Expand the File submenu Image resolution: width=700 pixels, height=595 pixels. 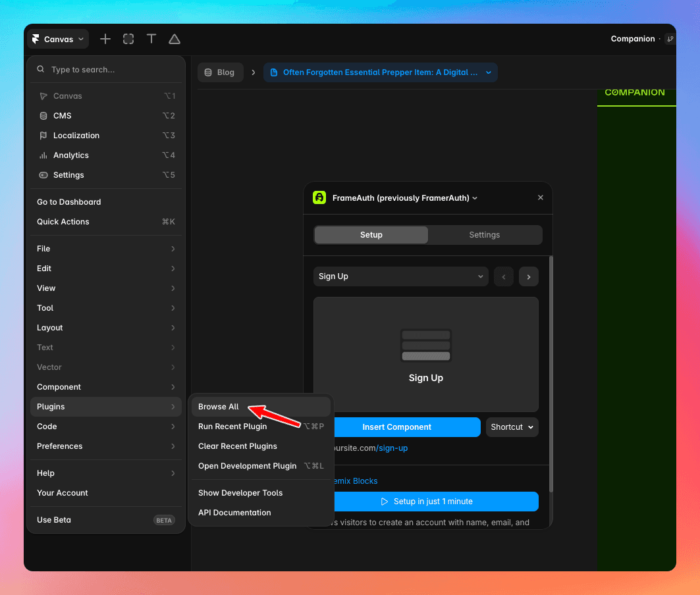(106, 249)
